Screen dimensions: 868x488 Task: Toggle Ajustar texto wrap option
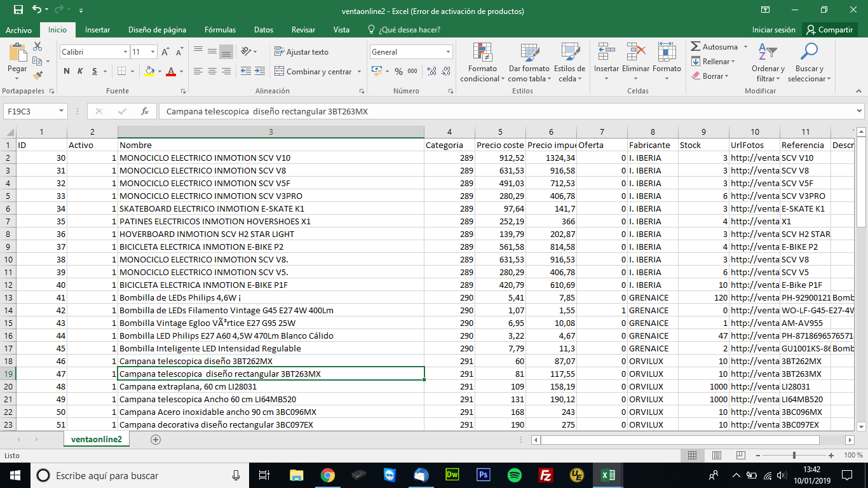pos(301,52)
